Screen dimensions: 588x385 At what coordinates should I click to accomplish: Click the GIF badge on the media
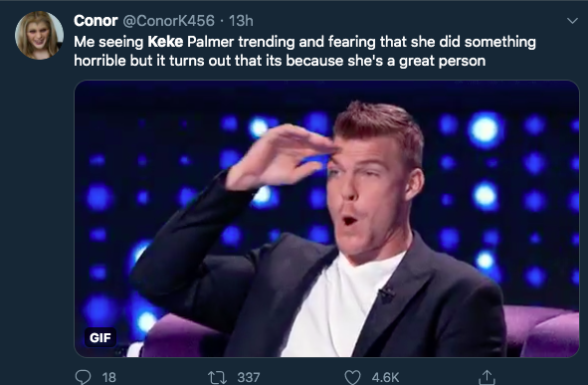click(x=100, y=337)
